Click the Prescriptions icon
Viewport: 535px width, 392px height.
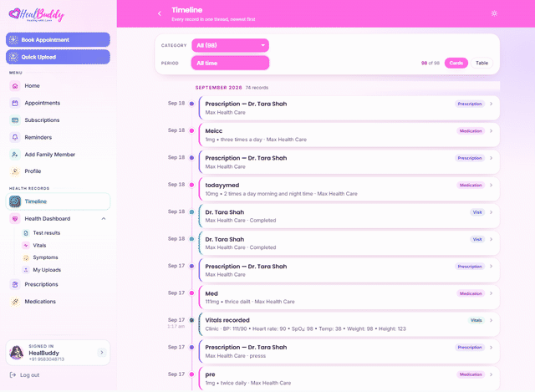click(15, 284)
